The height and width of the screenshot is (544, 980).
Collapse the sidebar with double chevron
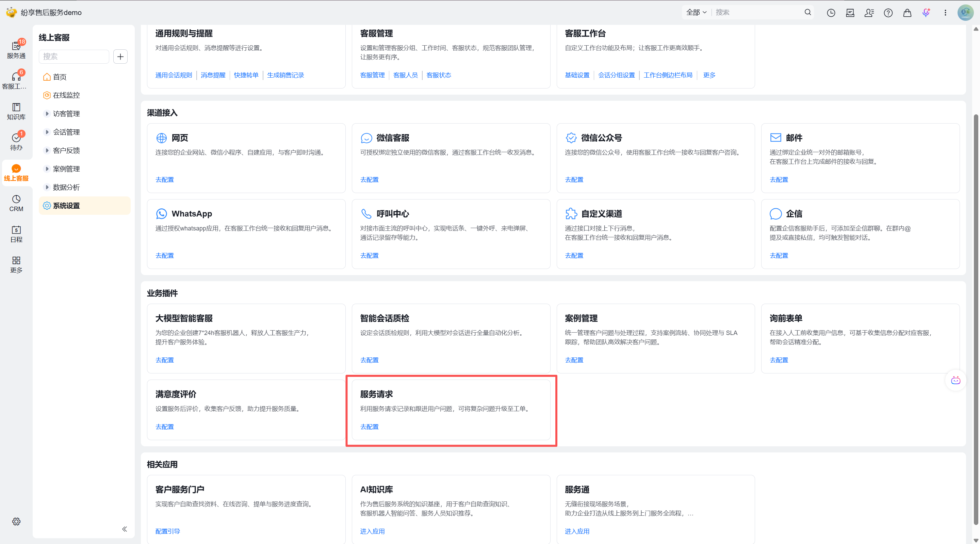coord(125,529)
